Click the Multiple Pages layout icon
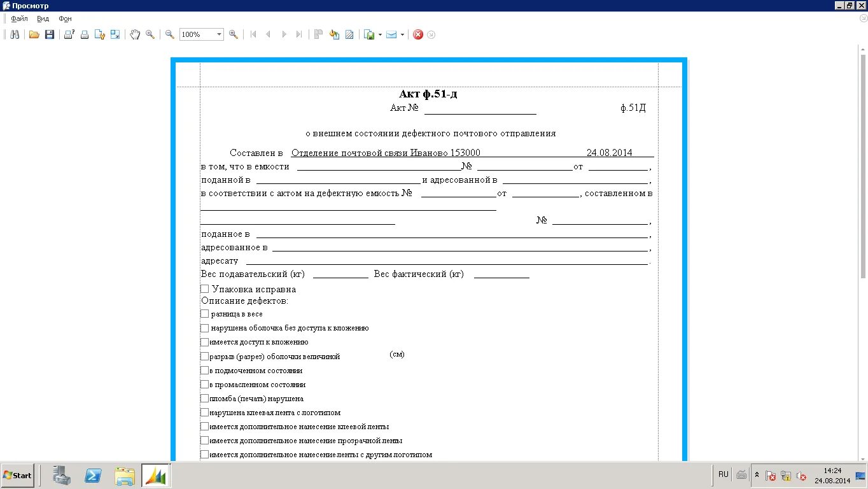Image resolution: width=868 pixels, height=489 pixels. (319, 34)
